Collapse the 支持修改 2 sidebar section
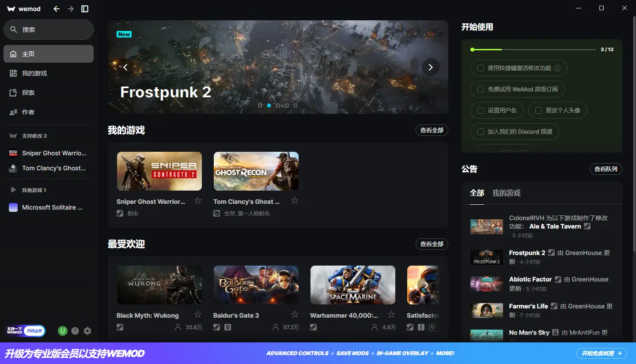Viewport: 636px width, 364px height. coord(13,136)
